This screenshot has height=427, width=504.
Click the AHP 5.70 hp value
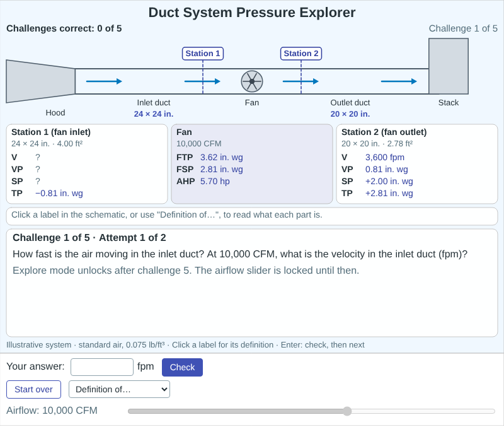(215, 181)
